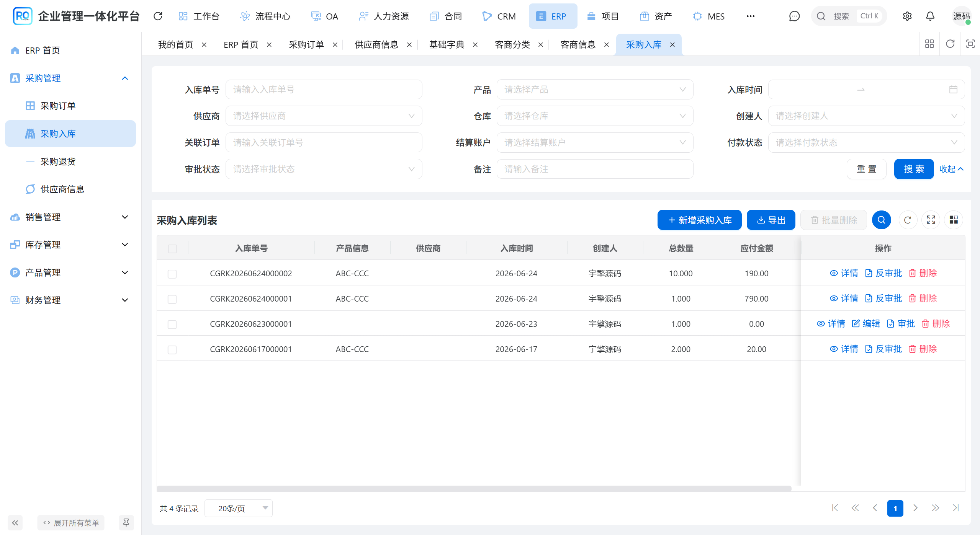Click the 源码 user avatar
980x535 pixels.
click(x=961, y=16)
